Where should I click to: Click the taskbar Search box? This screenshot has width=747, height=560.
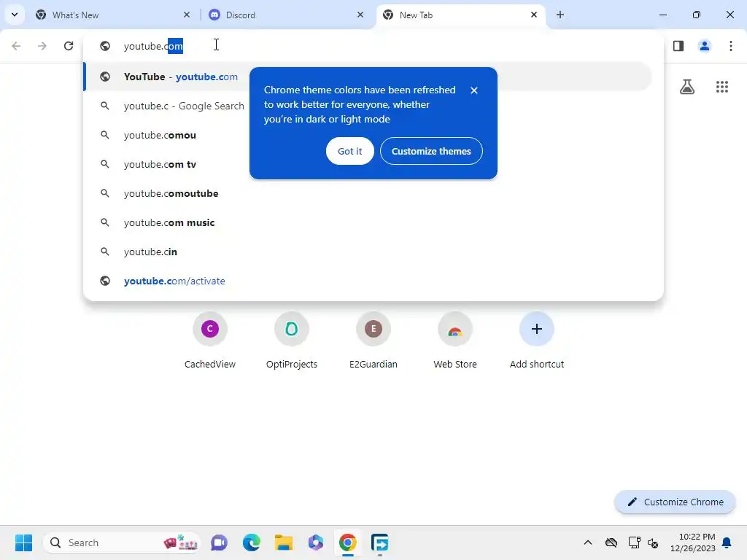tap(122, 542)
